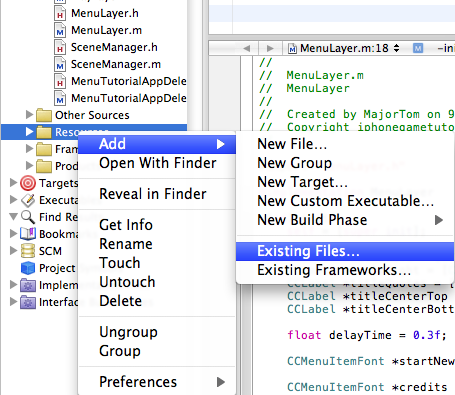Click the blue M method icon in navigation bar
455x395 pixels.
418,48
